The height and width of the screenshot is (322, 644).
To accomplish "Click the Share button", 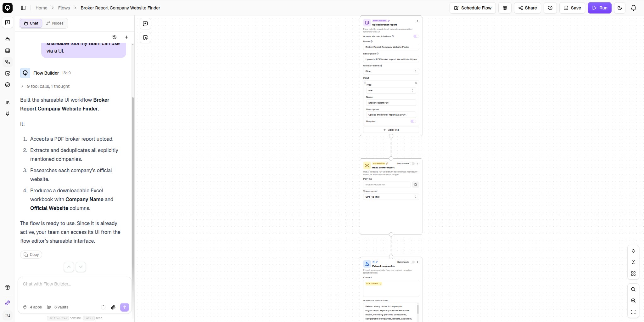I will tap(527, 8).
